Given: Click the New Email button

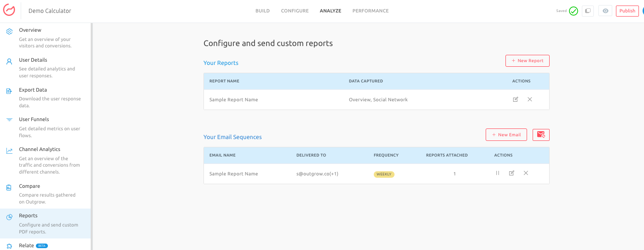Looking at the screenshot, I should pyautogui.click(x=506, y=134).
